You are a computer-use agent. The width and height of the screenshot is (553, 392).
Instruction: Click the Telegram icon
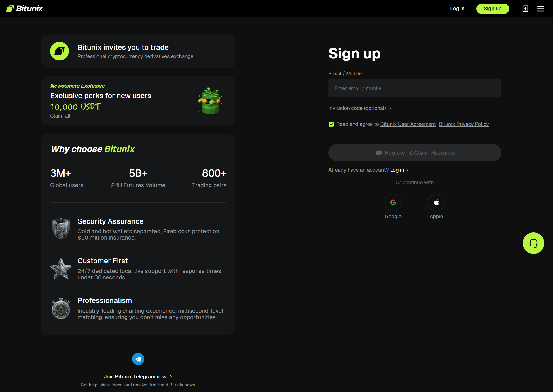coord(138,359)
